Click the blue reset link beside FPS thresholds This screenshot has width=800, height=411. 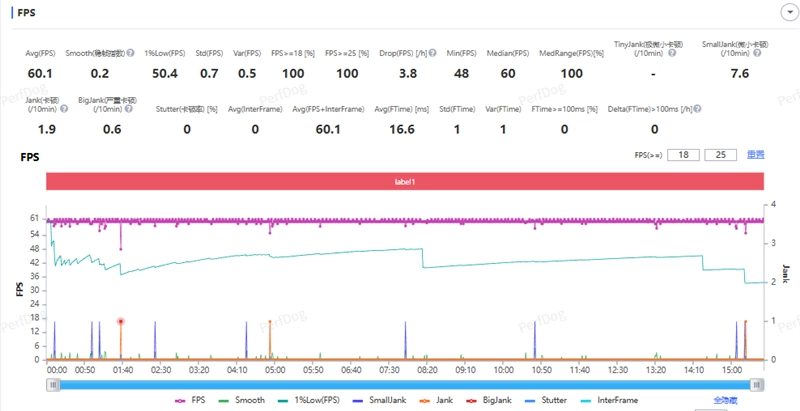(755, 155)
